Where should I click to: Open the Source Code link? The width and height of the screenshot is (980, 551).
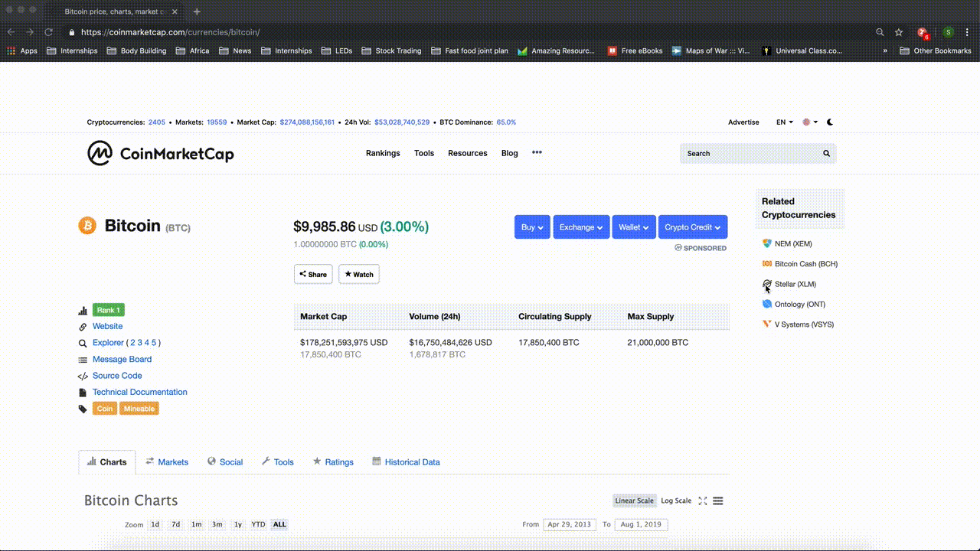click(117, 376)
